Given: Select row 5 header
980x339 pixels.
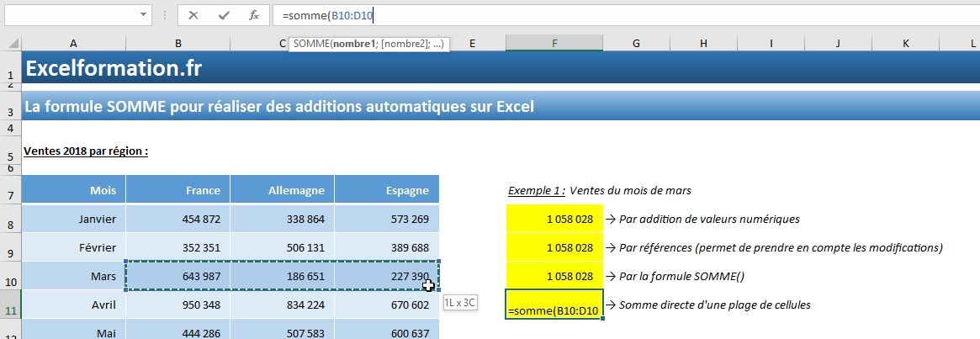Looking at the screenshot, I should click(x=11, y=151).
